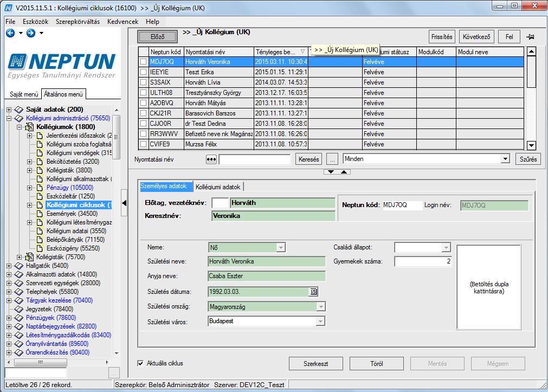This screenshot has width=548, height=392.
Task: Click the three-dots search field selector icon
Action: pyautogui.click(x=211, y=159)
